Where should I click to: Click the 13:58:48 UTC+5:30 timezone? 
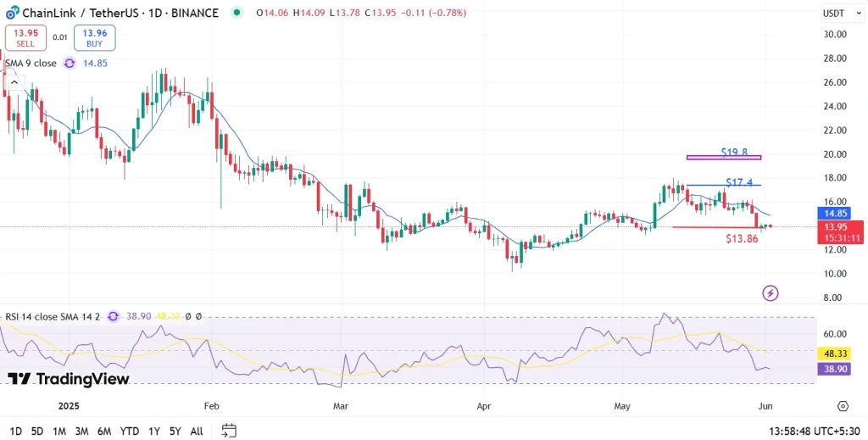point(815,432)
